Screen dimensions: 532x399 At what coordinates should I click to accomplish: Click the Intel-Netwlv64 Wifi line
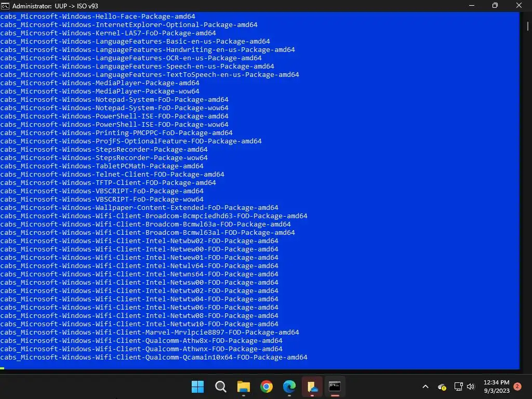pos(139,265)
